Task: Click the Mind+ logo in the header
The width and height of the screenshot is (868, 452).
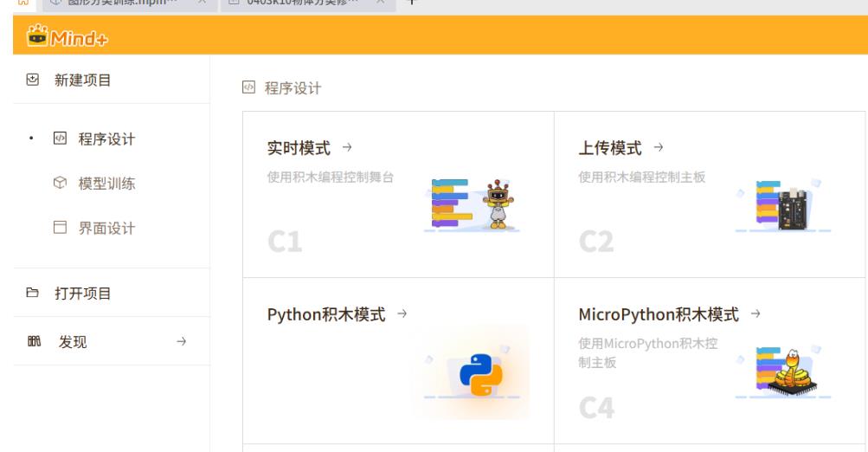Action: [67, 36]
